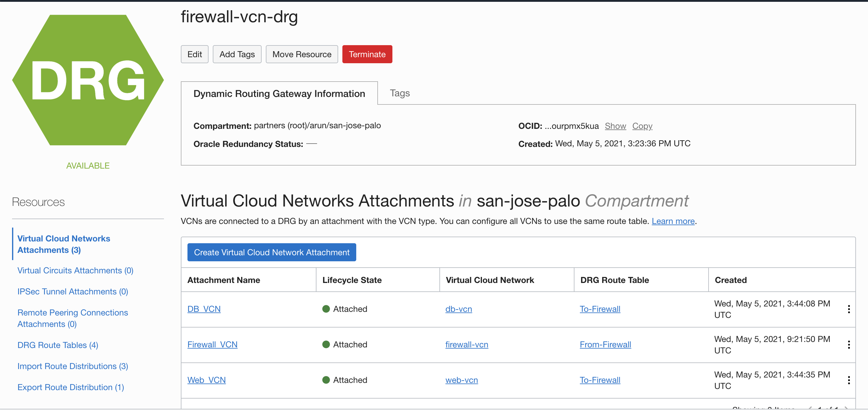Open three-dot menu for Web_VCN row
The height and width of the screenshot is (410, 868).
848,380
